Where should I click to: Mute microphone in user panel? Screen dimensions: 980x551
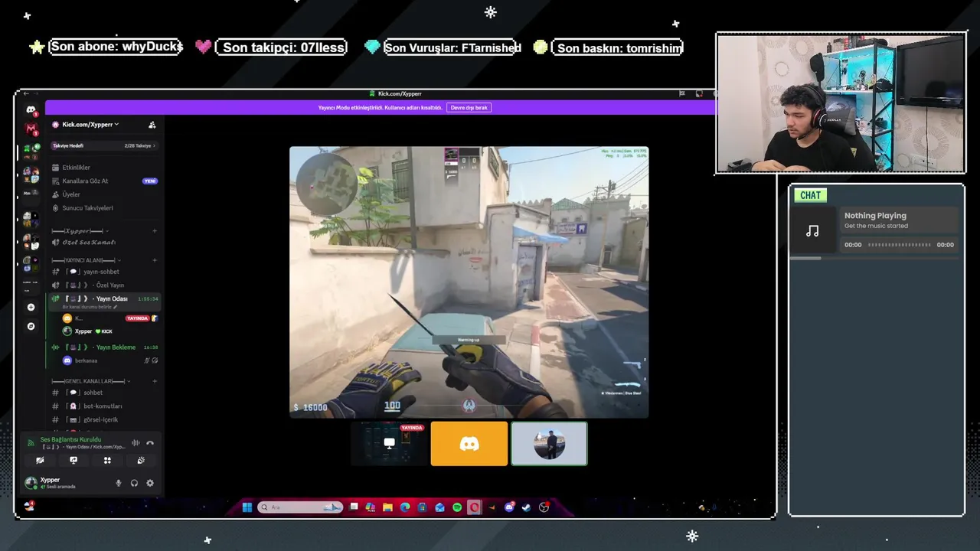(x=119, y=483)
